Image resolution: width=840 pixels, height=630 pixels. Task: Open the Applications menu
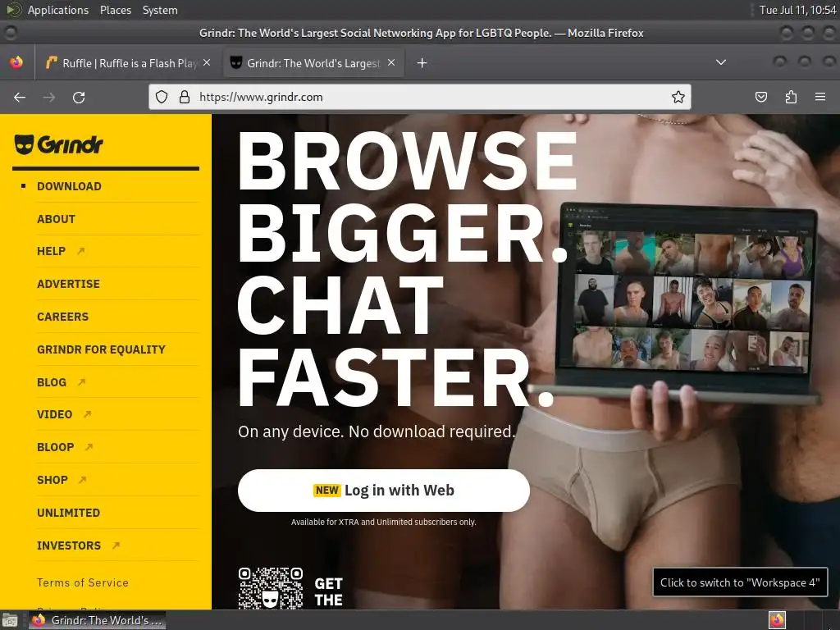coord(58,10)
